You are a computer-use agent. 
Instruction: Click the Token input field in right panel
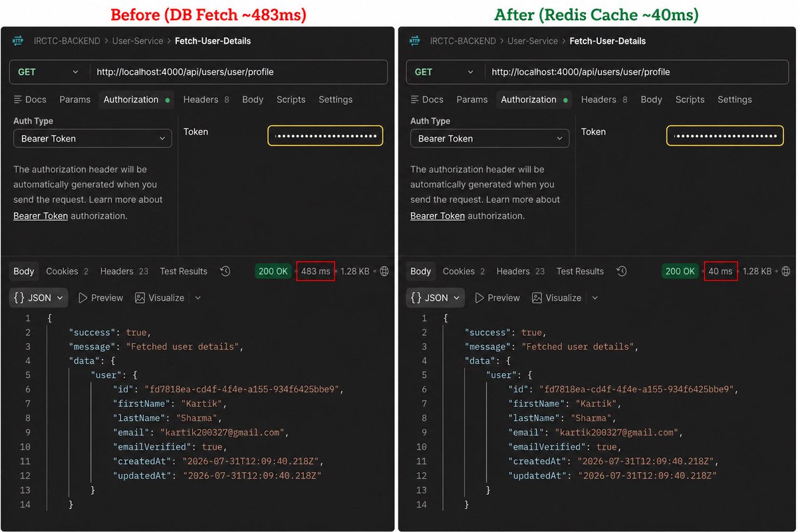[724, 136]
